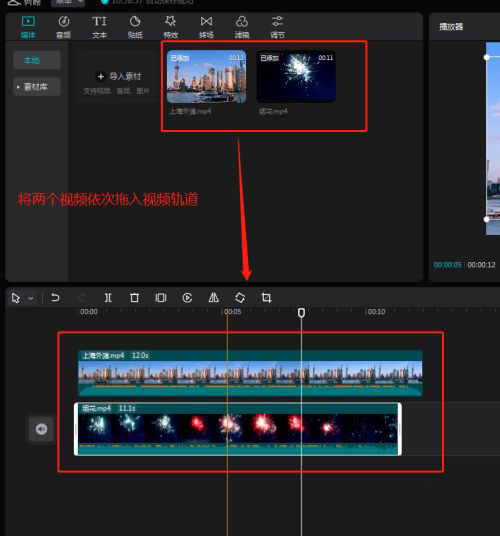This screenshot has height=536, width=500.
Task: Open the 调节 adjustment tab
Action: 277,27
